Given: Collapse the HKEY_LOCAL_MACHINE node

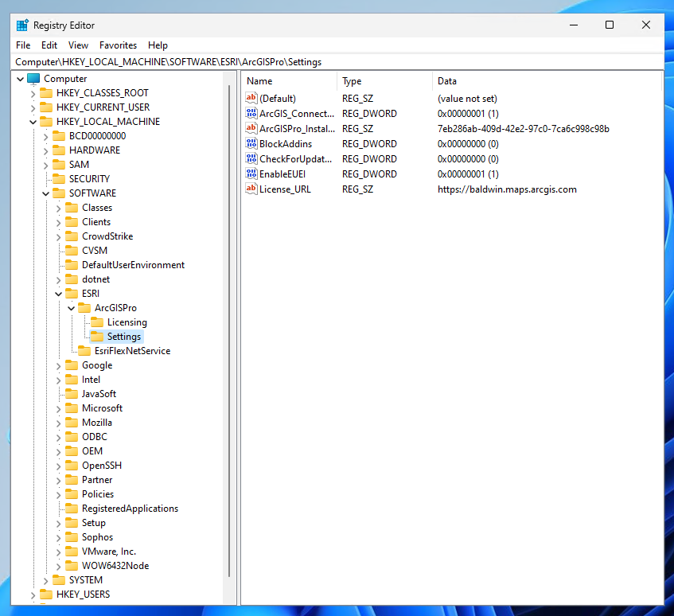Looking at the screenshot, I should [33, 122].
